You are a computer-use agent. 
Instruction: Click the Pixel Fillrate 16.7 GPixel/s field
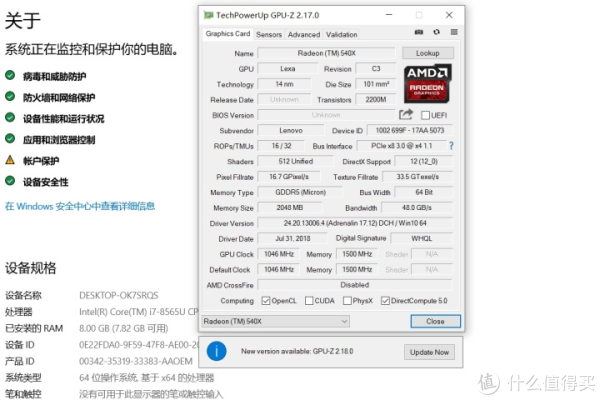pos(289,176)
